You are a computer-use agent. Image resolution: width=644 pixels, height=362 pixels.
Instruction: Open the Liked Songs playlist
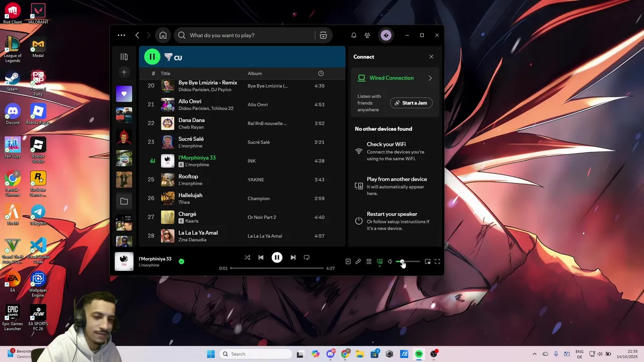[x=124, y=94]
